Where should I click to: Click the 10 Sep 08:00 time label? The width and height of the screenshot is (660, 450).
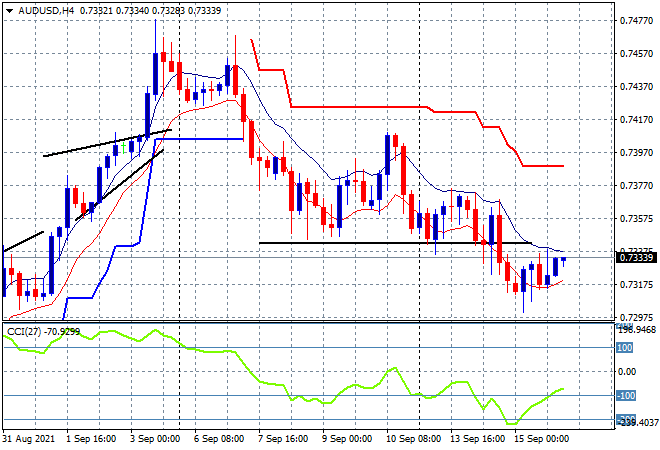[413, 439]
